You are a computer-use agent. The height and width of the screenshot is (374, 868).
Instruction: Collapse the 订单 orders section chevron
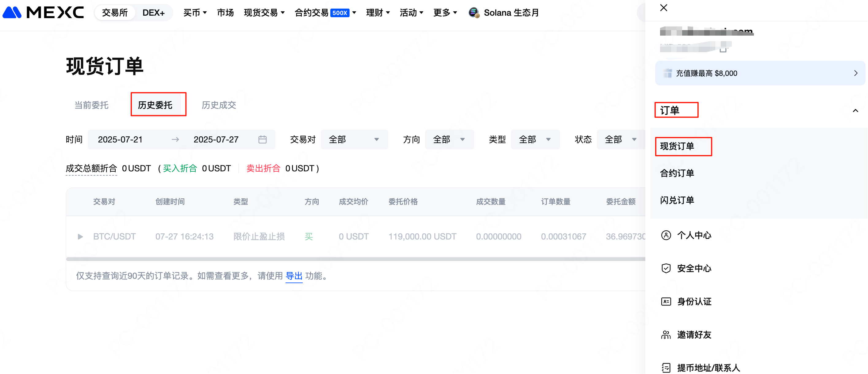[x=855, y=111]
